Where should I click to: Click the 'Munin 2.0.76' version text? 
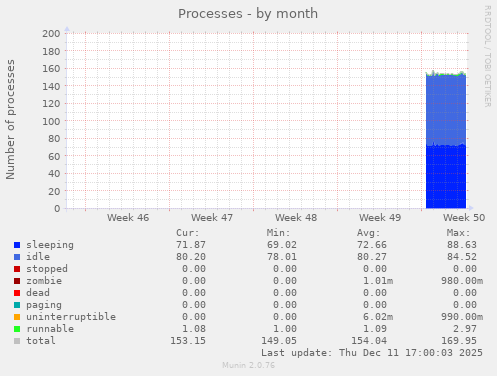tap(249, 365)
